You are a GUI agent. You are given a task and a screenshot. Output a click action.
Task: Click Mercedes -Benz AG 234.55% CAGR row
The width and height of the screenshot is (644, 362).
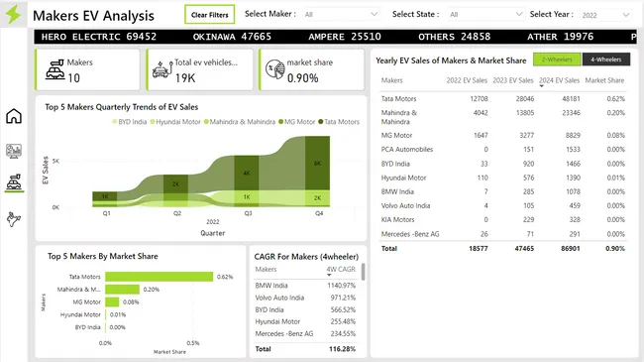pyautogui.click(x=305, y=333)
